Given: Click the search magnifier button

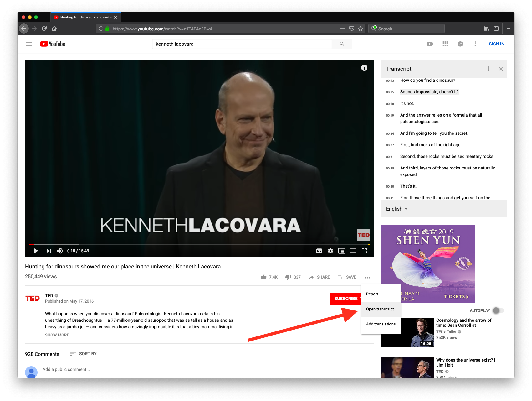Looking at the screenshot, I should click(x=342, y=44).
